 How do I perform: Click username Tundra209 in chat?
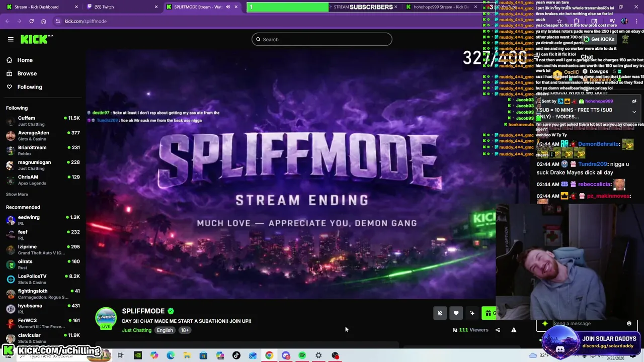click(x=593, y=164)
